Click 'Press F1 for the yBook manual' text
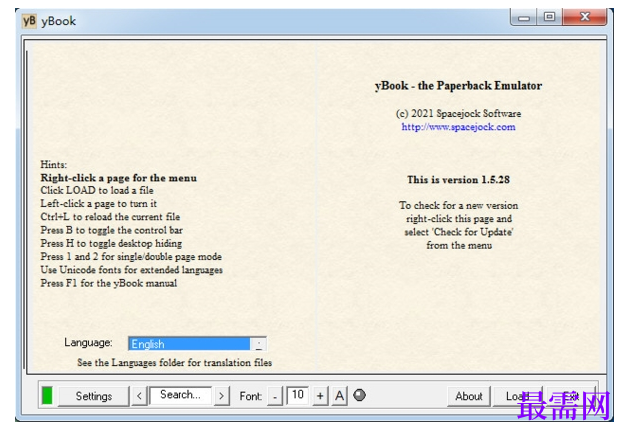This screenshot has height=437, width=629. (x=109, y=283)
